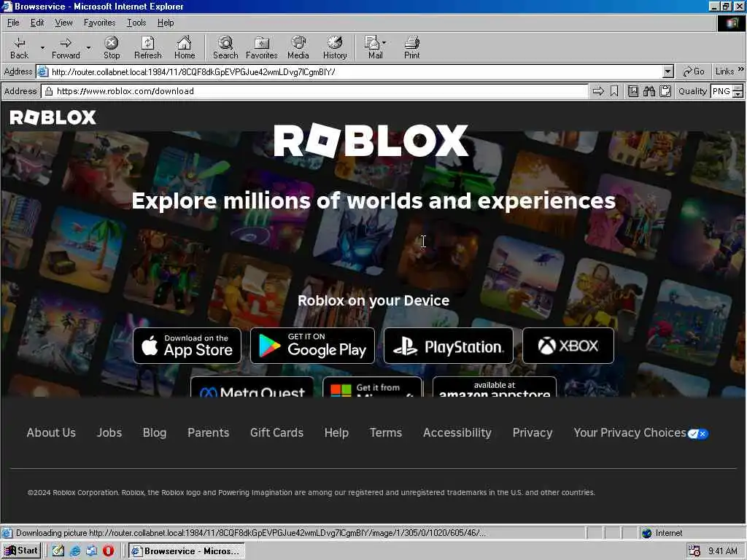Open the Privacy footer link
Viewport: 747px width, 560px height.
coord(532,432)
